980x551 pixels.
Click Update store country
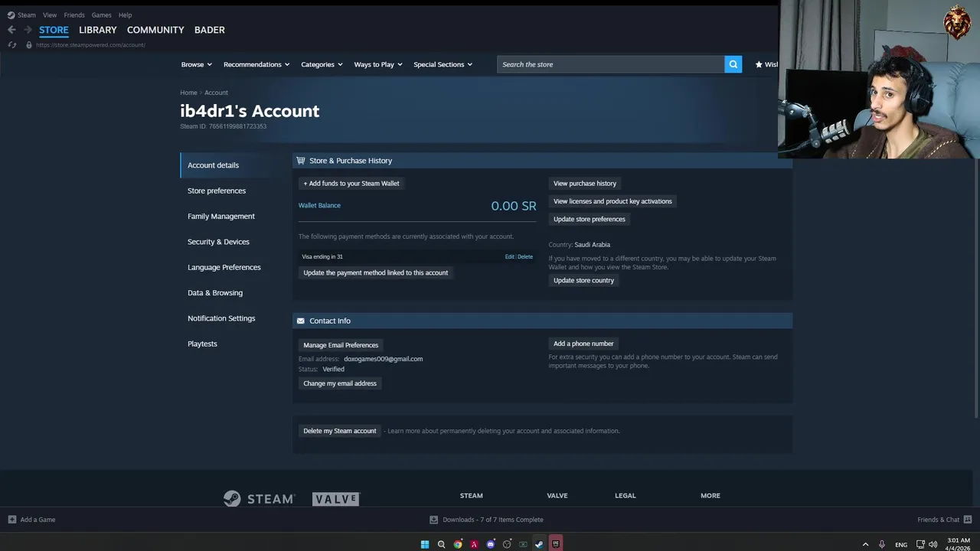coord(583,280)
